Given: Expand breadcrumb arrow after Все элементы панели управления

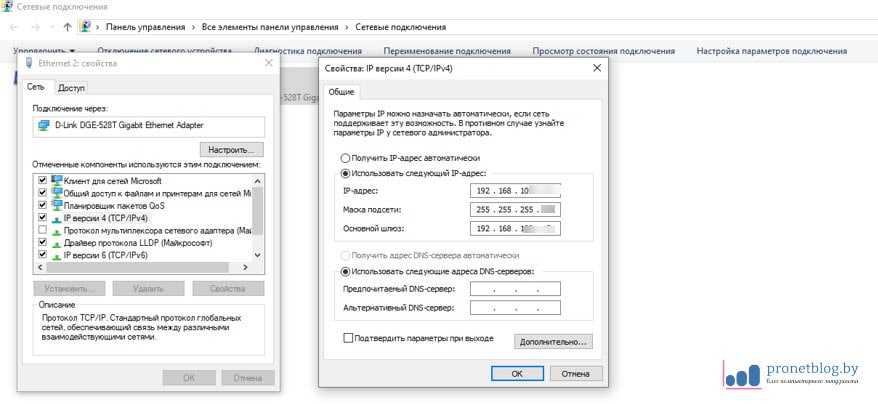Looking at the screenshot, I should 347,27.
